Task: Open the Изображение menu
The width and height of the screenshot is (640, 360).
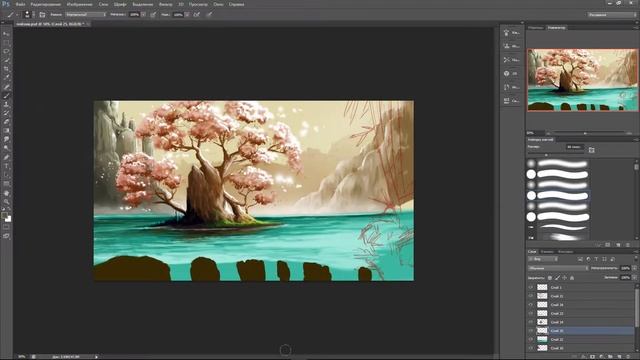Action: point(80,4)
